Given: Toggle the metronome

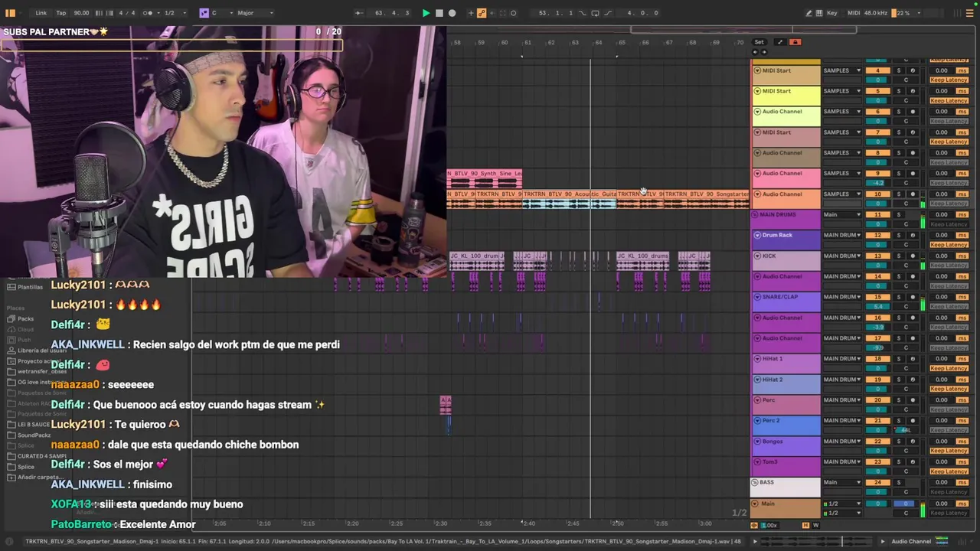Looking at the screenshot, I should 148,13.
